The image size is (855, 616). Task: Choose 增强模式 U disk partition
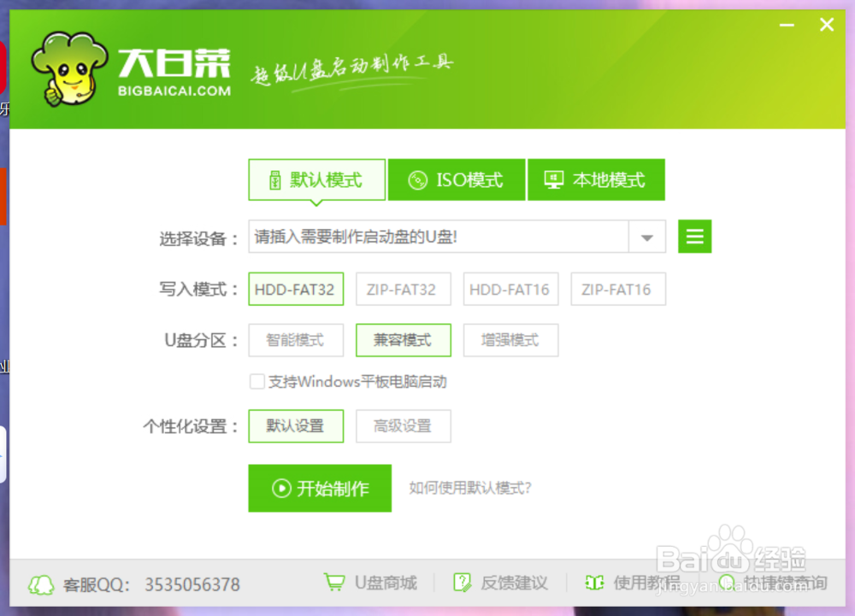[x=510, y=340]
